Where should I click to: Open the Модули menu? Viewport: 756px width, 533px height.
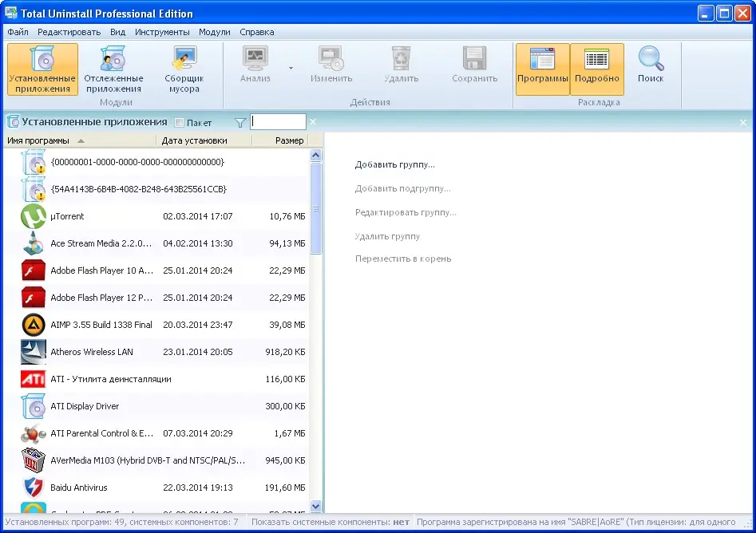click(215, 32)
